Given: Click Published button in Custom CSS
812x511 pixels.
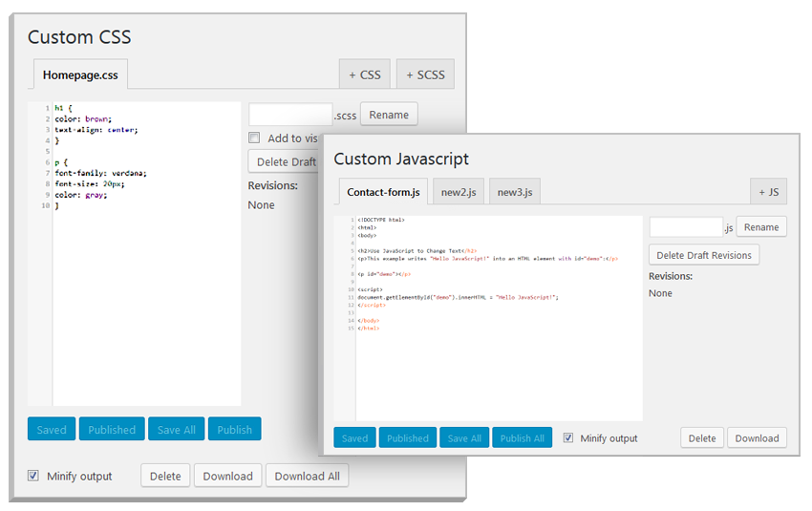Looking at the screenshot, I should pyautogui.click(x=112, y=429).
